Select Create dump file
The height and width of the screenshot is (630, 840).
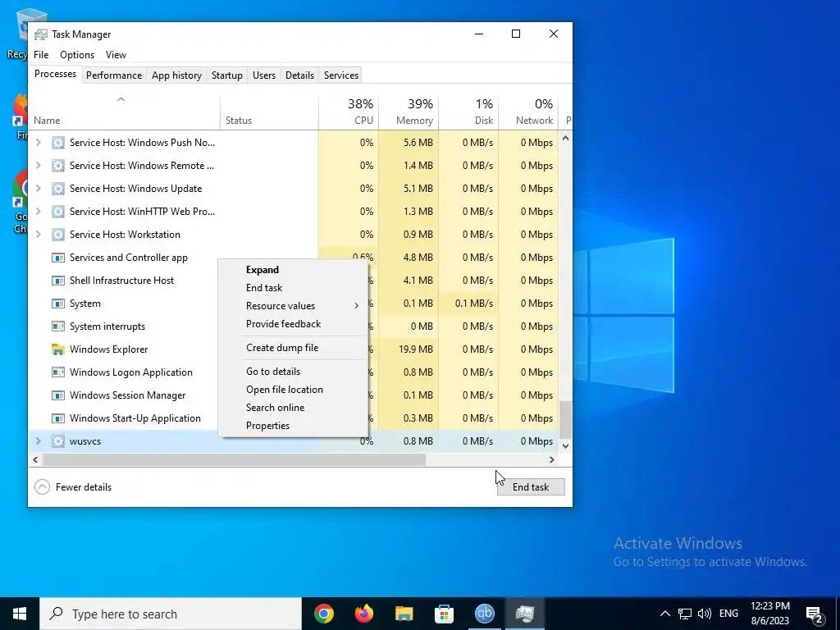[293, 348]
